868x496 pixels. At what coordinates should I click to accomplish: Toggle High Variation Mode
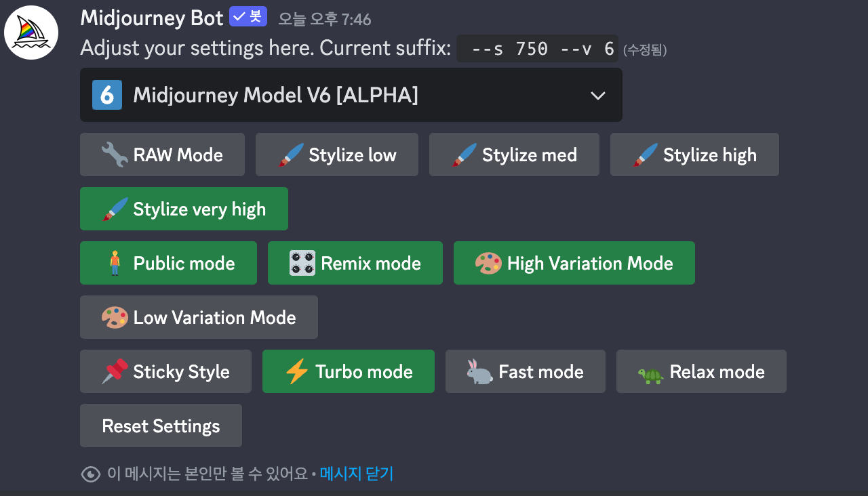point(574,263)
